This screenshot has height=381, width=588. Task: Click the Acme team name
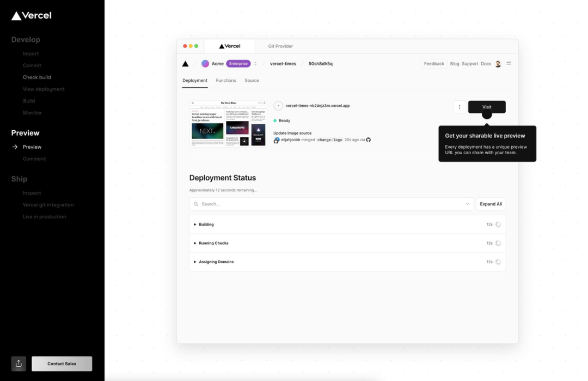point(217,64)
